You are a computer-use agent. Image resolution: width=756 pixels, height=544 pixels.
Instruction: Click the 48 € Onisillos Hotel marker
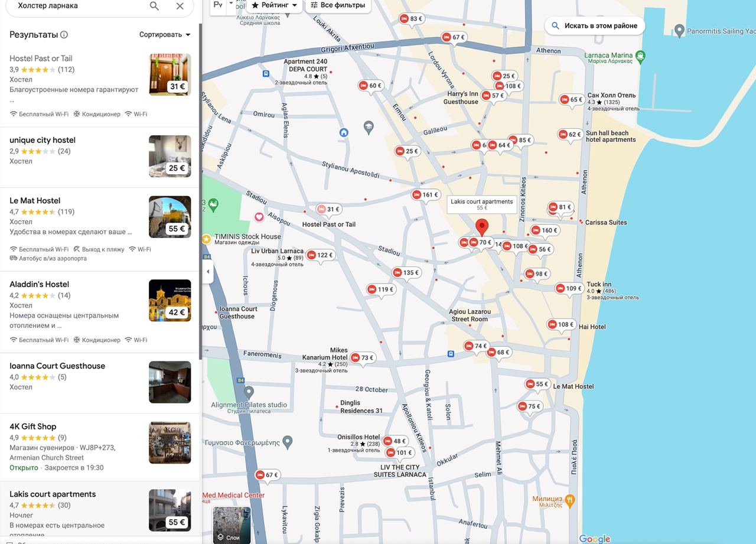click(x=395, y=441)
